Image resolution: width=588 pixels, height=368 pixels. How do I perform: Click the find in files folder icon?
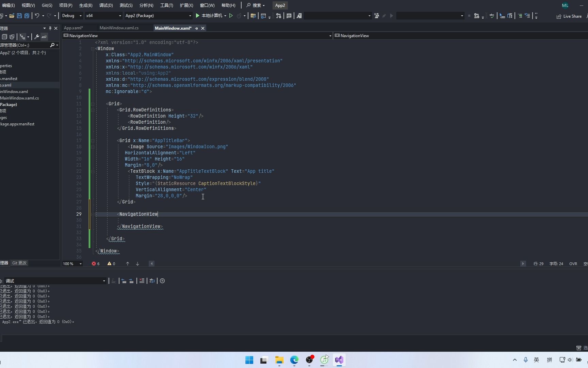click(x=253, y=16)
